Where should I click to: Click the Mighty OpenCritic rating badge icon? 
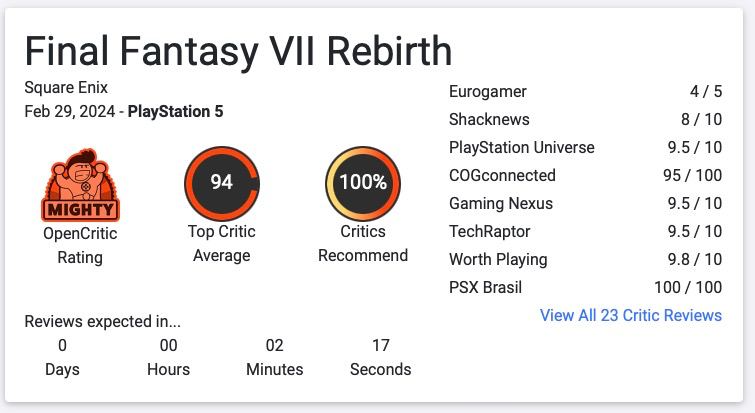(x=79, y=185)
